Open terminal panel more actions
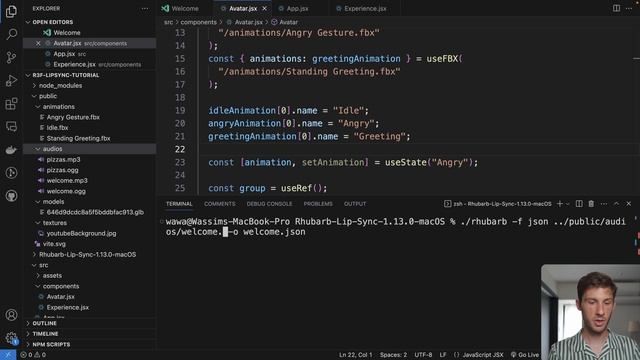This screenshot has width=640, height=360. (604, 204)
